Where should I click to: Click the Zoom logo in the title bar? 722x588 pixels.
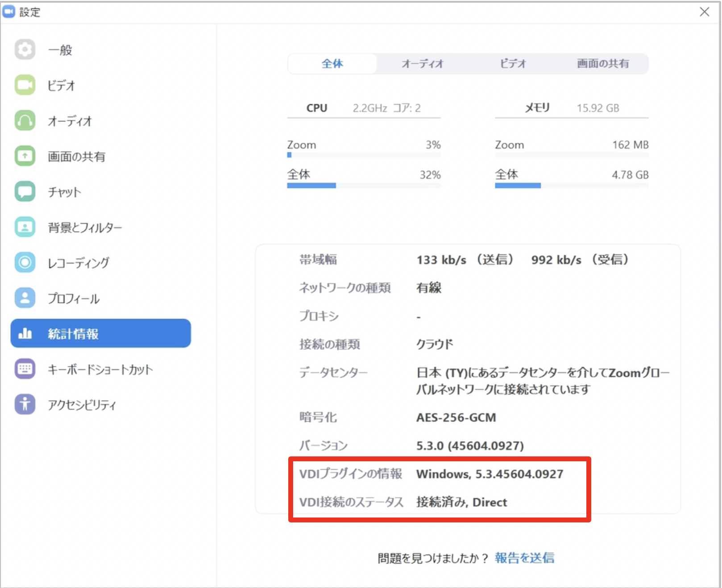pyautogui.click(x=9, y=12)
